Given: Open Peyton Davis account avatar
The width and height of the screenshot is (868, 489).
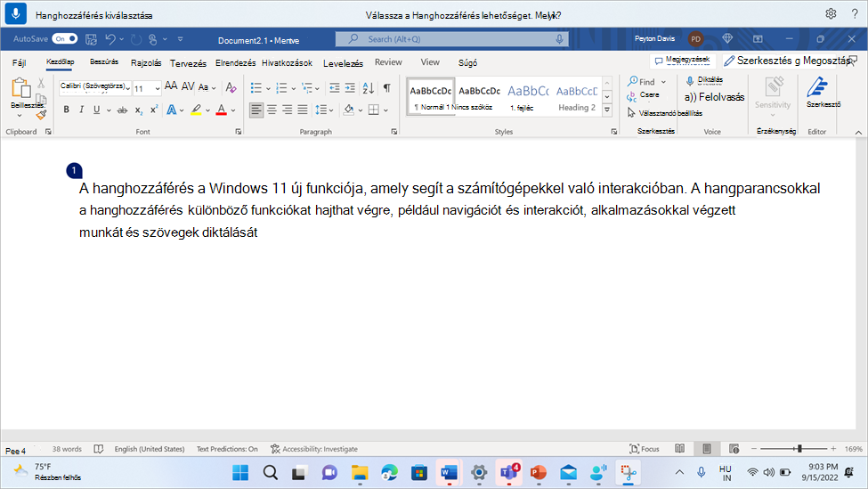Looking at the screenshot, I should click(695, 39).
